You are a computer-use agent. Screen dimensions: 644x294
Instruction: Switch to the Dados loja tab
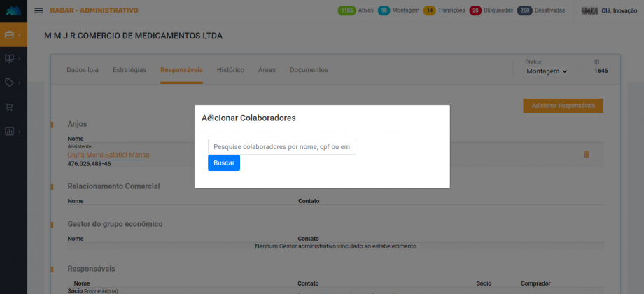83,70
